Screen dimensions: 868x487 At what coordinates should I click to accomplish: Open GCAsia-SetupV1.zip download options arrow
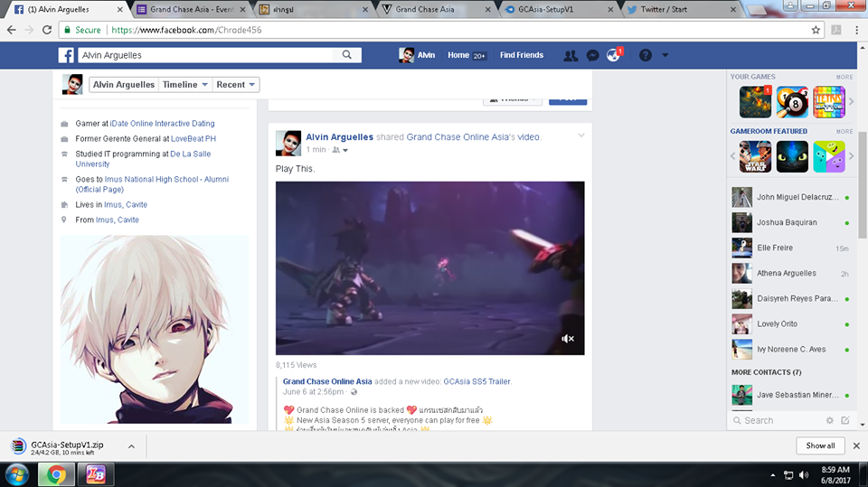pos(131,446)
